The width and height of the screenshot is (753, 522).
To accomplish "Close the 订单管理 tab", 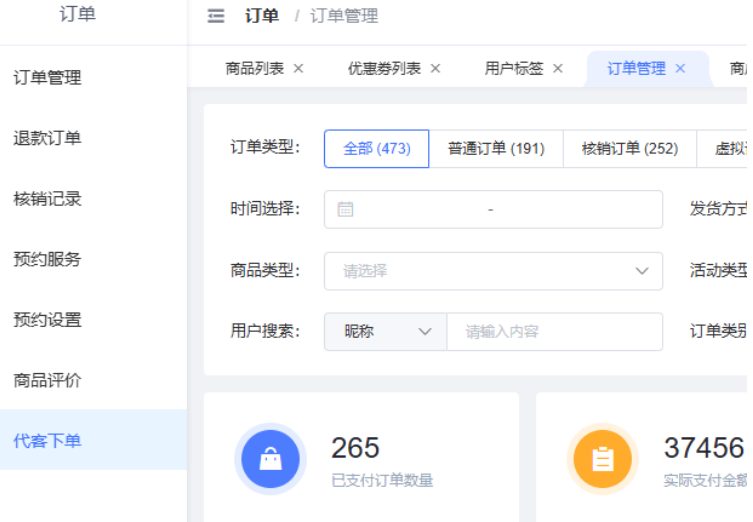I will (x=681, y=69).
